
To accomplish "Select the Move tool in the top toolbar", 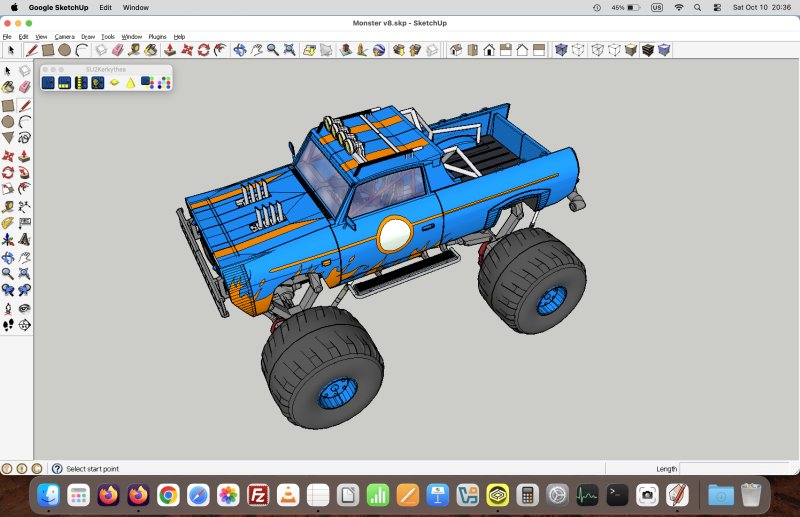I will click(187, 50).
